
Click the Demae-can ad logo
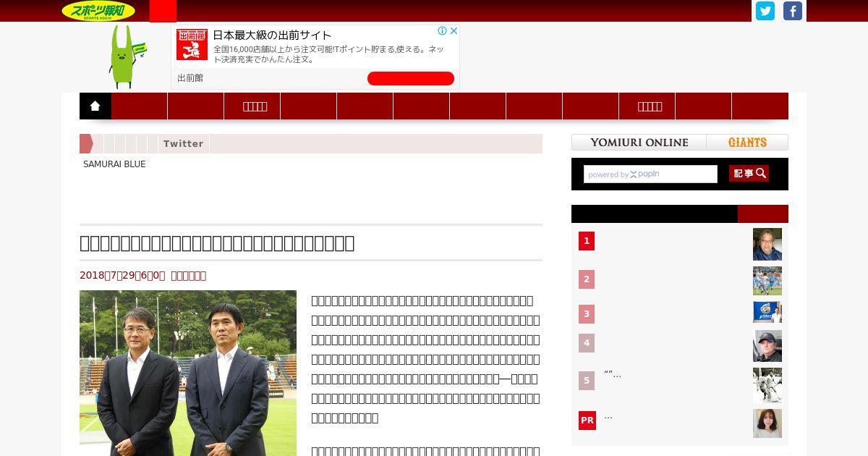pyautogui.click(x=192, y=45)
